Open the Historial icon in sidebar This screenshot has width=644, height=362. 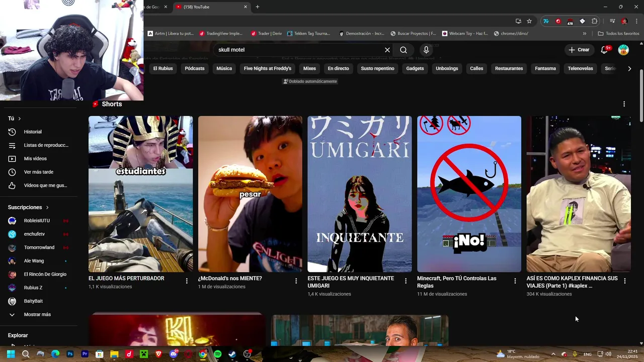pos(12,132)
